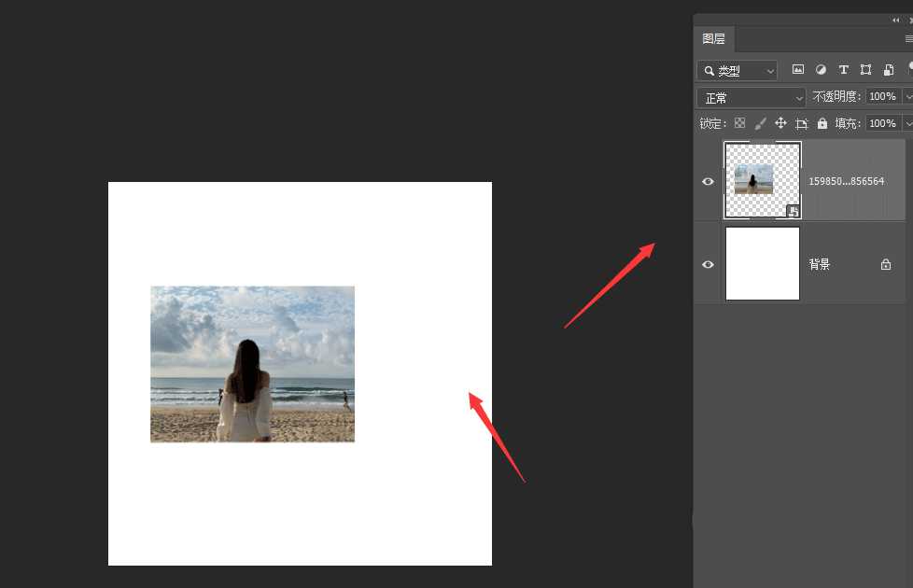Toggle lock transparent pixels

pos(739,123)
